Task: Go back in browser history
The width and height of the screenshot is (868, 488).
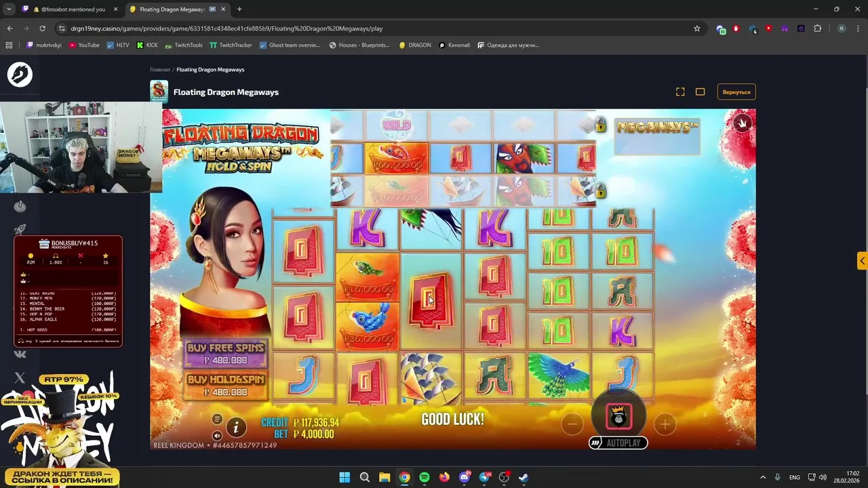Action: (9, 28)
